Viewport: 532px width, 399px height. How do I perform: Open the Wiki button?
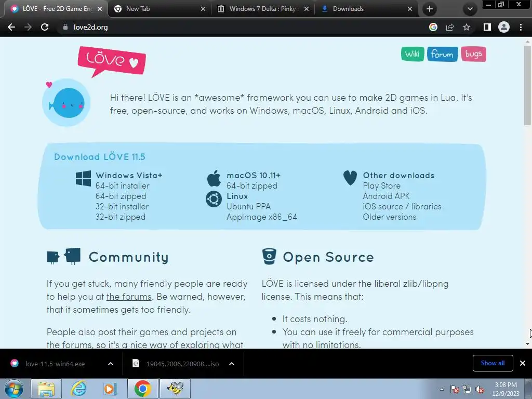pyautogui.click(x=413, y=54)
